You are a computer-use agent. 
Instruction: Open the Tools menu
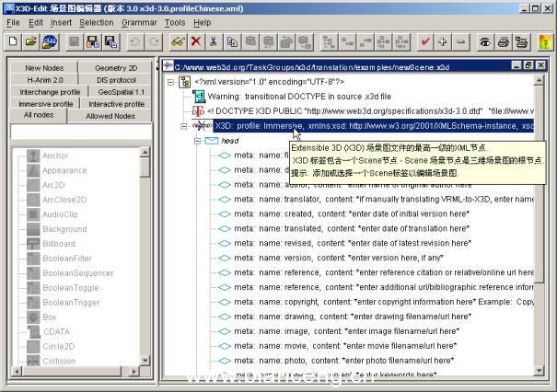(x=175, y=23)
